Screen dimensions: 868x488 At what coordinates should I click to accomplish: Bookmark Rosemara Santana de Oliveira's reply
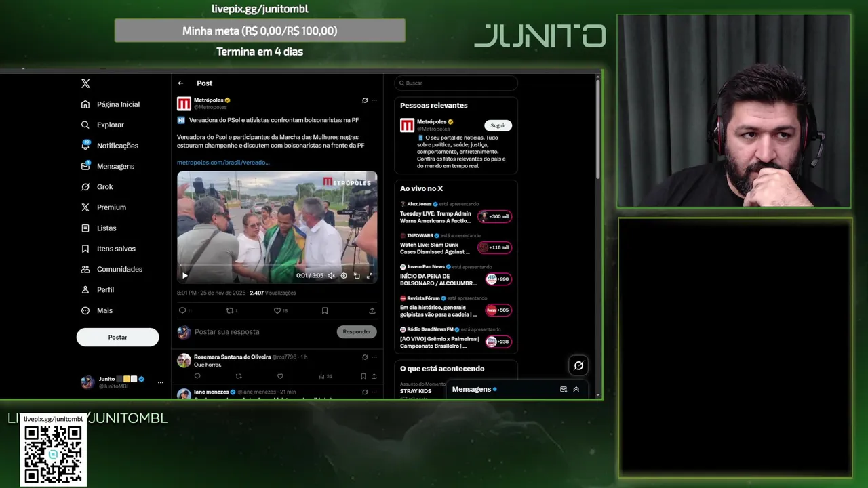363,376
